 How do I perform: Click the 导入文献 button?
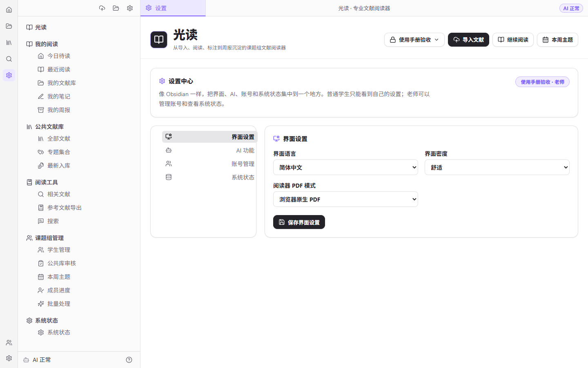pos(468,40)
